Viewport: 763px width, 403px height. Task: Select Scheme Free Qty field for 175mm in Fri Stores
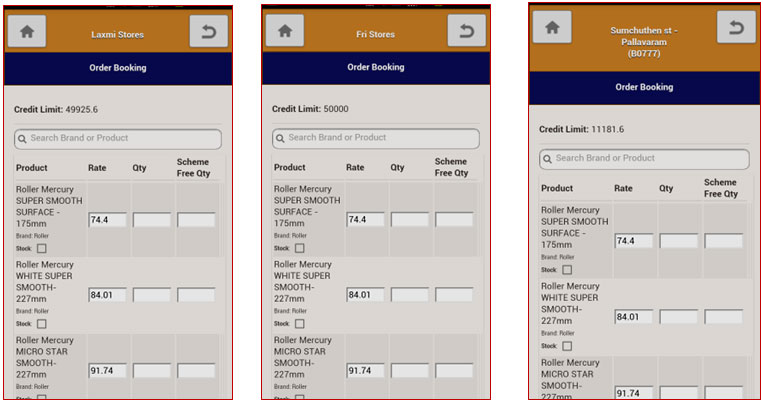click(x=454, y=220)
